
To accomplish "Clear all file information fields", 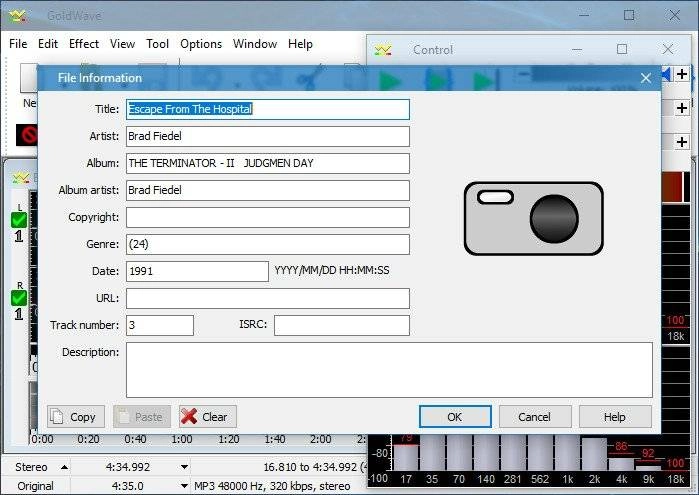I will pyautogui.click(x=208, y=417).
